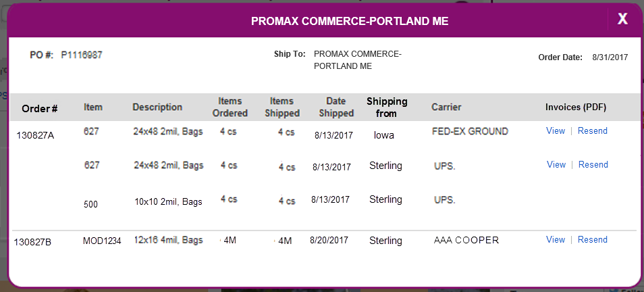Resend invoice for item 627 shipped via UPS
This screenshot has height=292, width=644.
tap(593, 164)
